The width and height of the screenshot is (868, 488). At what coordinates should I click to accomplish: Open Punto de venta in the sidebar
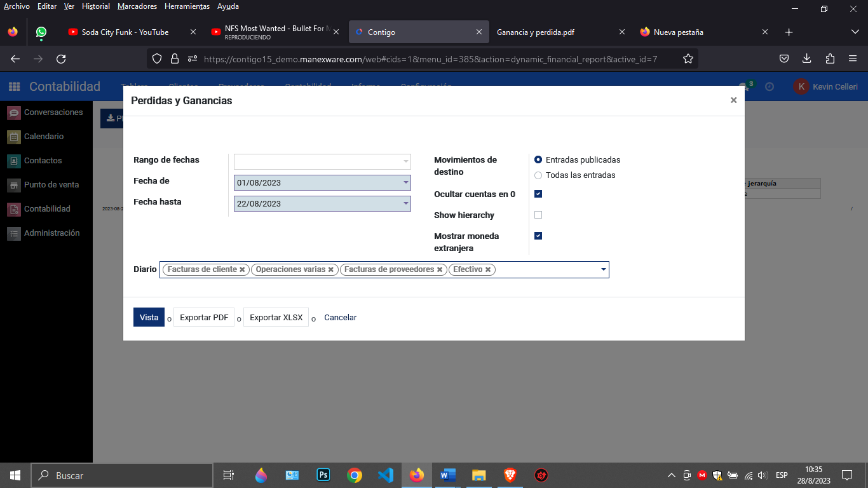point(46,185)
